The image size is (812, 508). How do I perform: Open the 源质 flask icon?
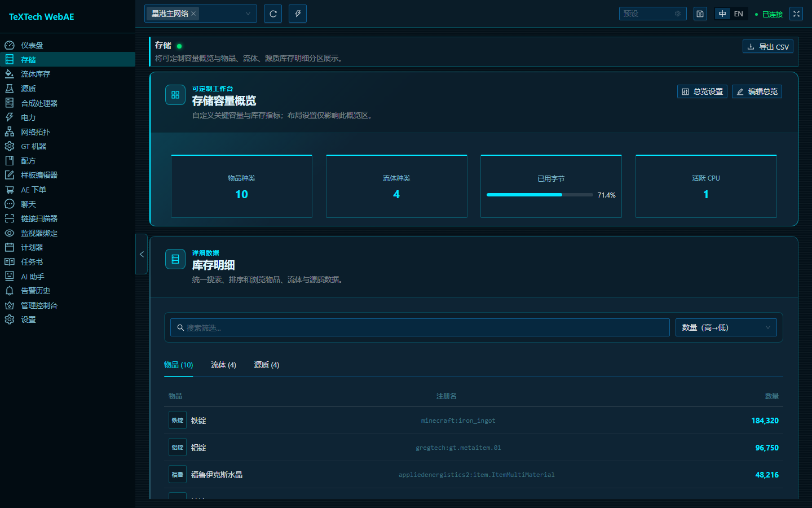10,89
